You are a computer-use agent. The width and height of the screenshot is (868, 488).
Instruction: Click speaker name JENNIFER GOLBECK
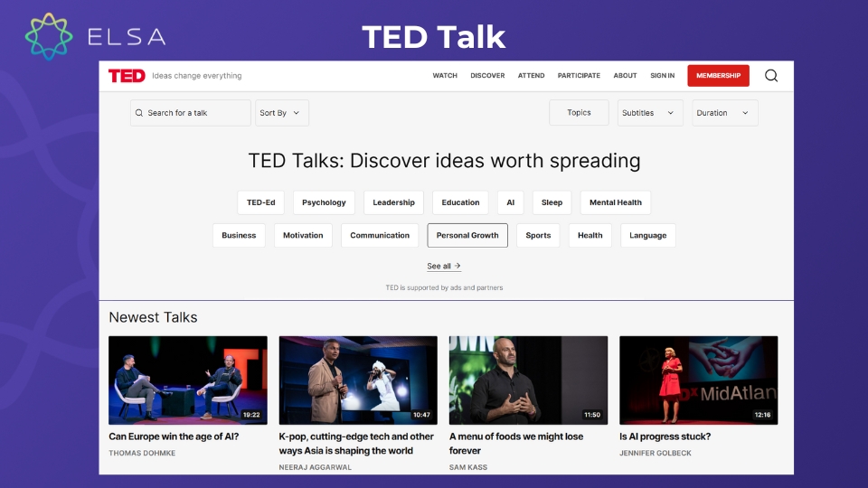coord(656,453)
